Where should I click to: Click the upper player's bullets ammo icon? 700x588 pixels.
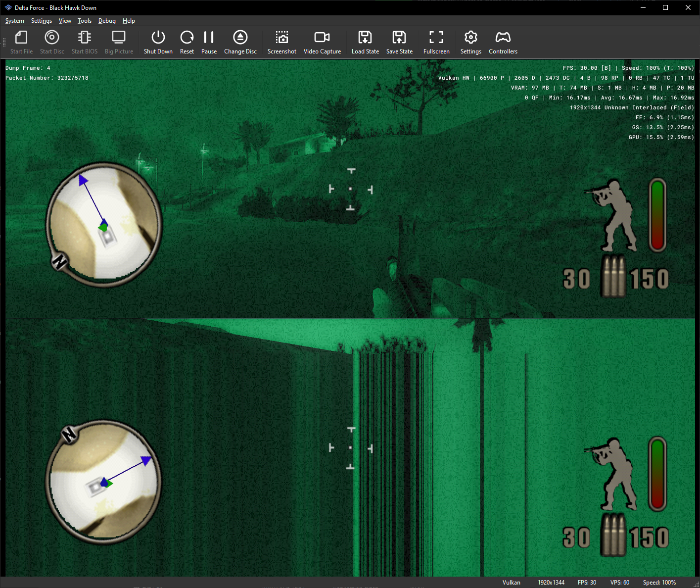(x=613, y=276)
